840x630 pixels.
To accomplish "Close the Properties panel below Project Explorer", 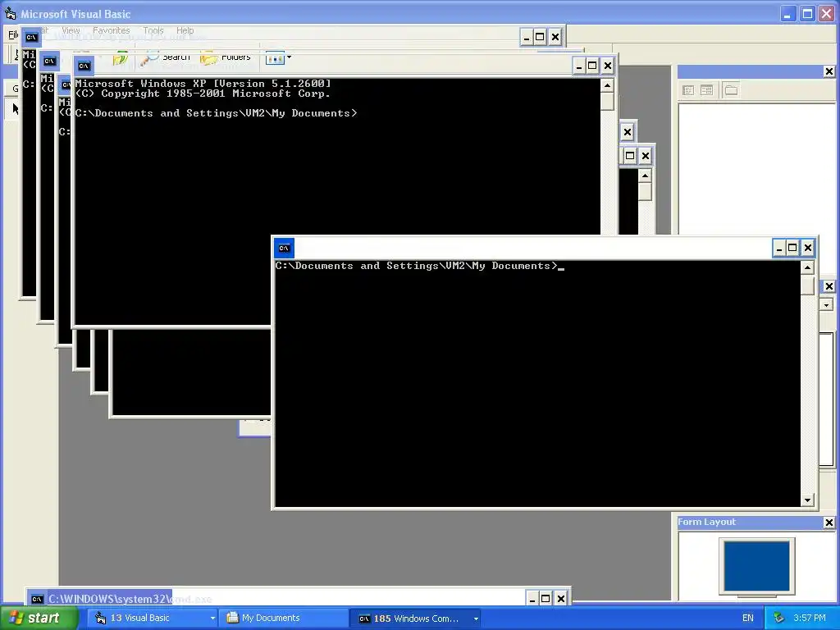I will [x=829, y=286].
